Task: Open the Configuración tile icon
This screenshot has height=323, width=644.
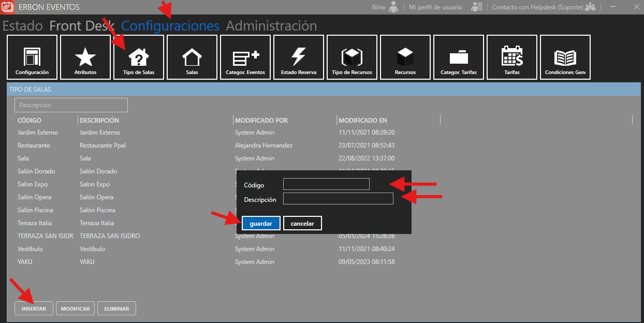Action: pos(32,56)
